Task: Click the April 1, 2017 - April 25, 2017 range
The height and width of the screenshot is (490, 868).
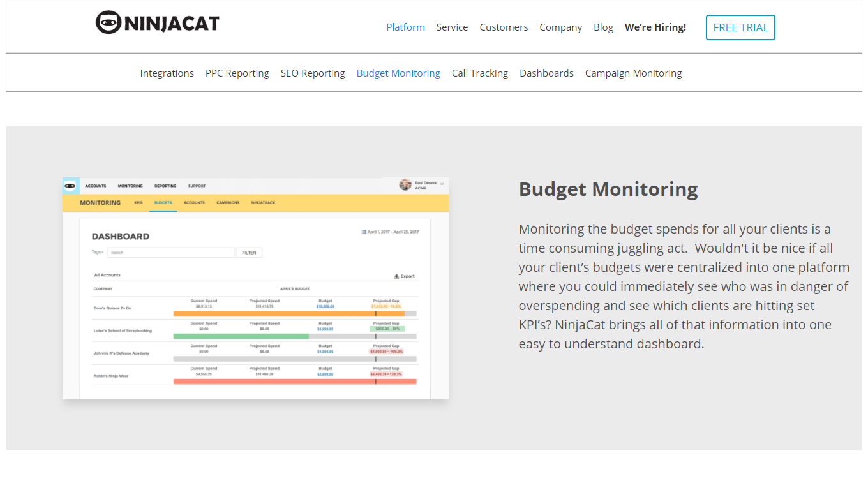Action: (x=393, y=232)
